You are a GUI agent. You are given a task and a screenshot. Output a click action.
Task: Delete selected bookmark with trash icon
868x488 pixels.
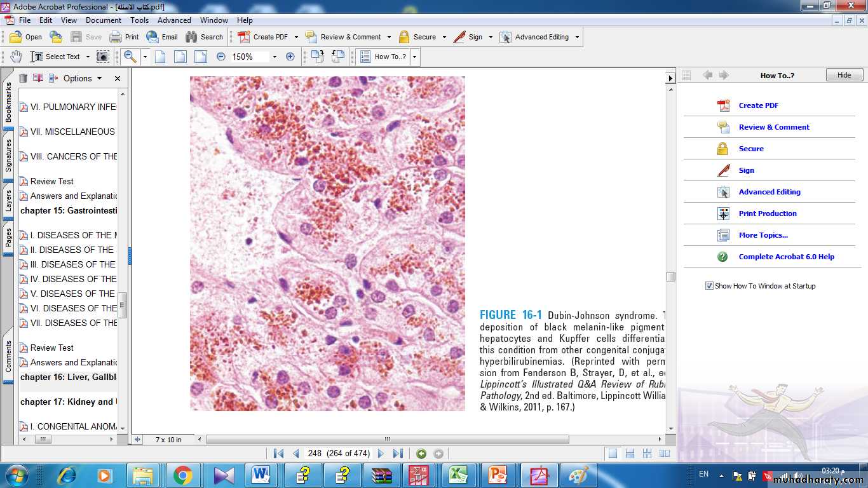tap(23, 78)
